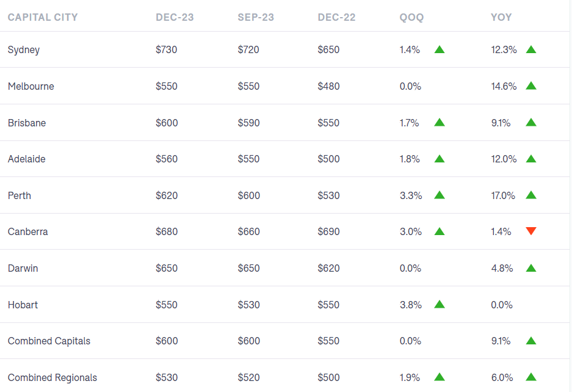Click Sydney's green QoQ up arrow
Viewport: 572px width, 392px height.
pyautogui.click(x=440, y=49)
